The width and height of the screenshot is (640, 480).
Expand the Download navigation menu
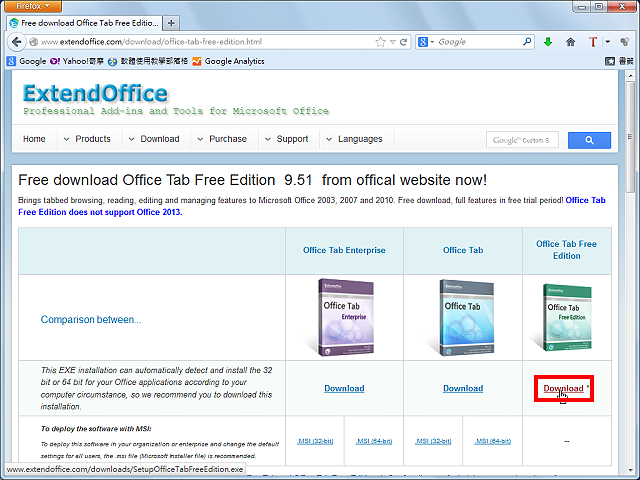click(x=154, y=139)
